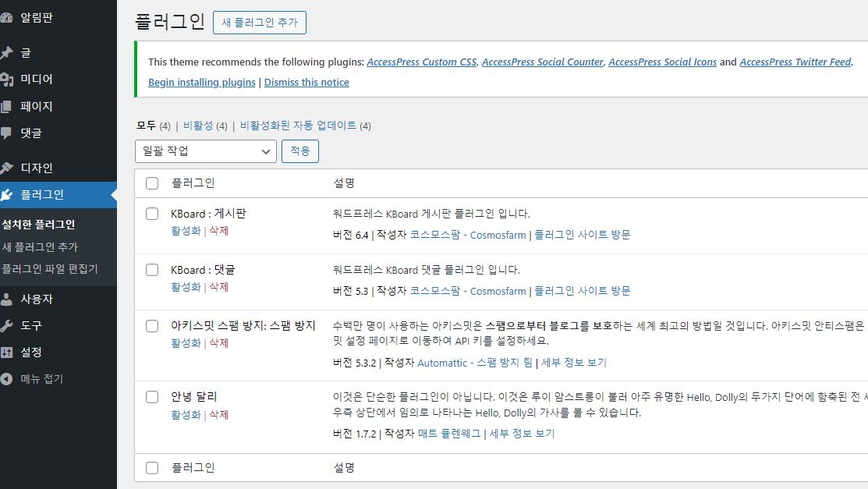Click the Comments speech bubble icon

coord(7,133)
